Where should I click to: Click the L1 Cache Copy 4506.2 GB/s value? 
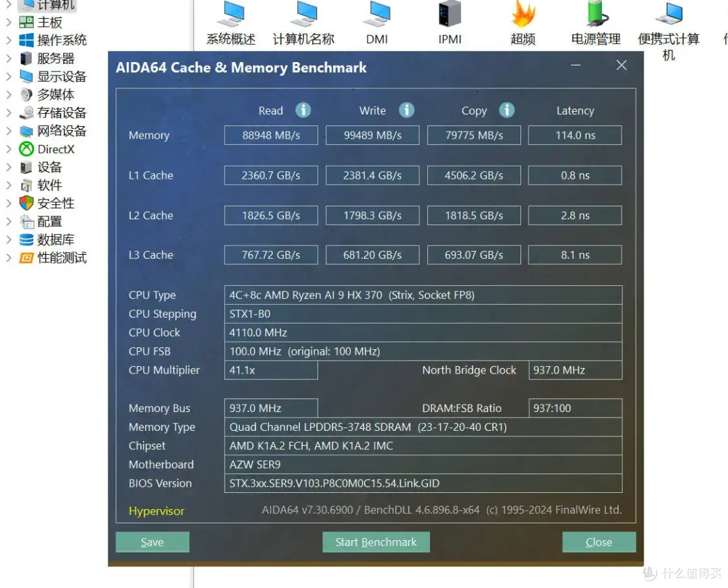(474, 175)
